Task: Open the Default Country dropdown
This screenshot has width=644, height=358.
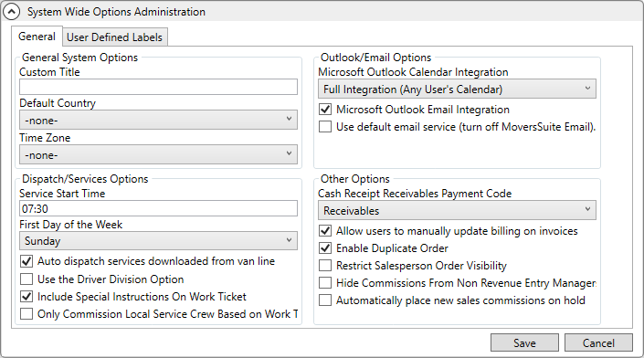Action: tap(158, 120)
